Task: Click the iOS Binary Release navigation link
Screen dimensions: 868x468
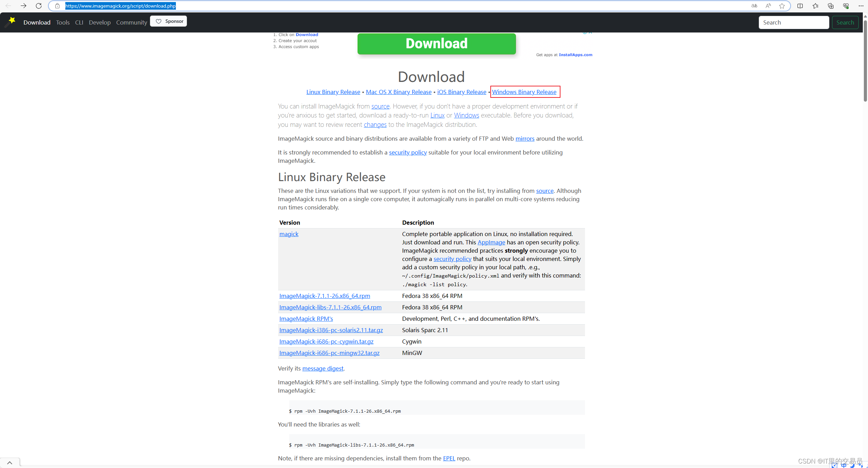Action: 461,92
